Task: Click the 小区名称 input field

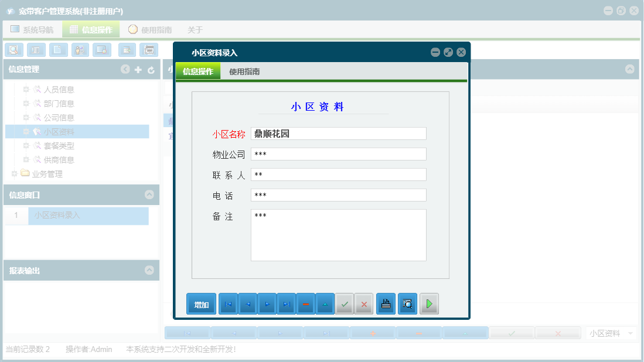Action: coord(339,134)
